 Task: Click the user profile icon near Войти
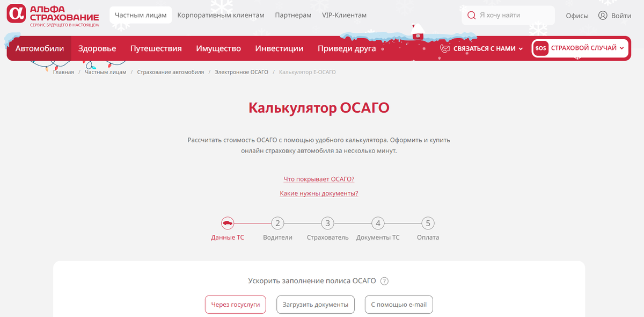(x=603, y=16)
